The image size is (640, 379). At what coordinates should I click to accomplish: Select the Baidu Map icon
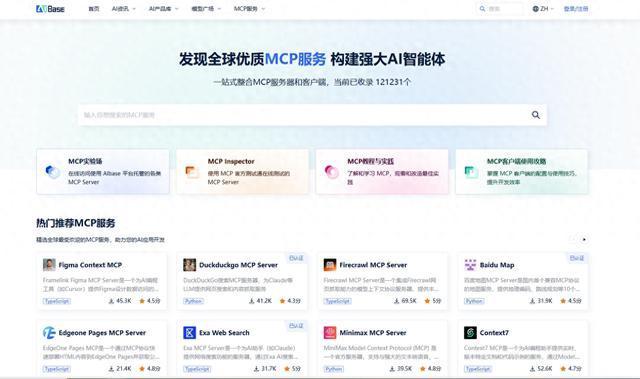470,265
